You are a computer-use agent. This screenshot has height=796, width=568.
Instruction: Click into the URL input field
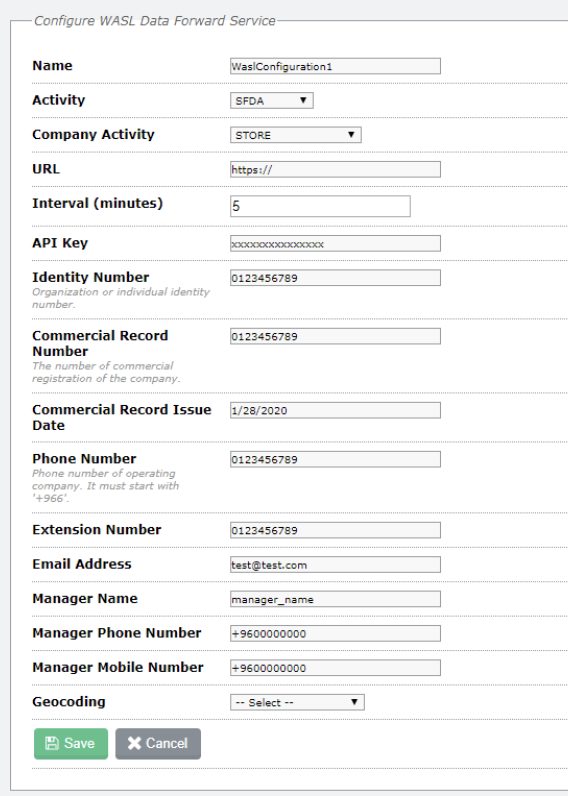pos(335,170)
